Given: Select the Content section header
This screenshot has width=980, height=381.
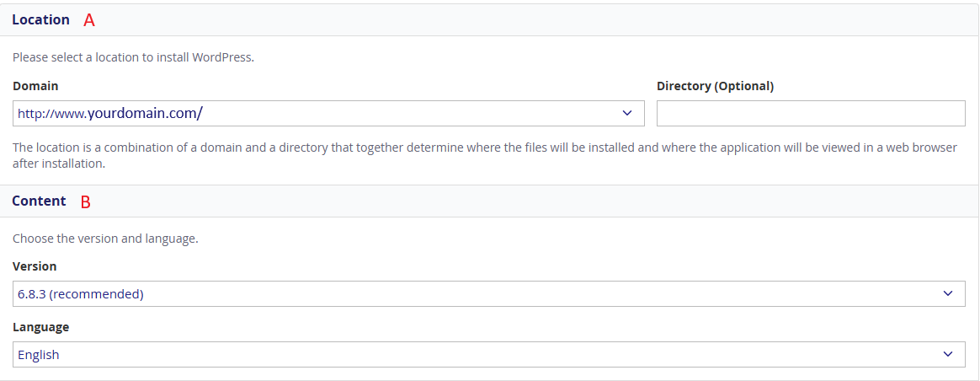Looking at the screenshot, I should 39,201.
